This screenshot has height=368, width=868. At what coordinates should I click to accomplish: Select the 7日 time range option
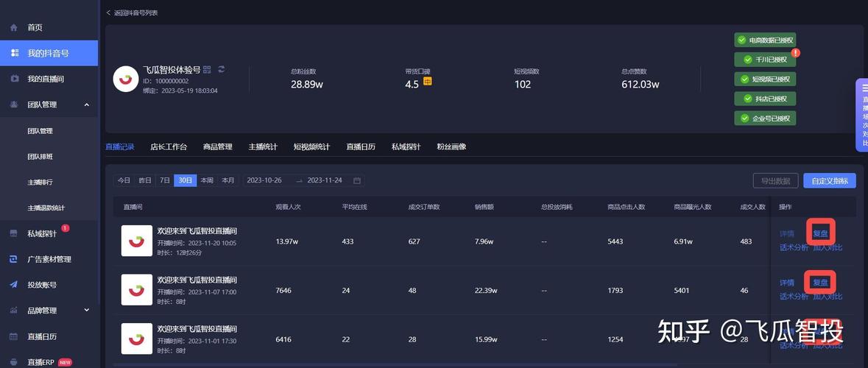point(165,180)
